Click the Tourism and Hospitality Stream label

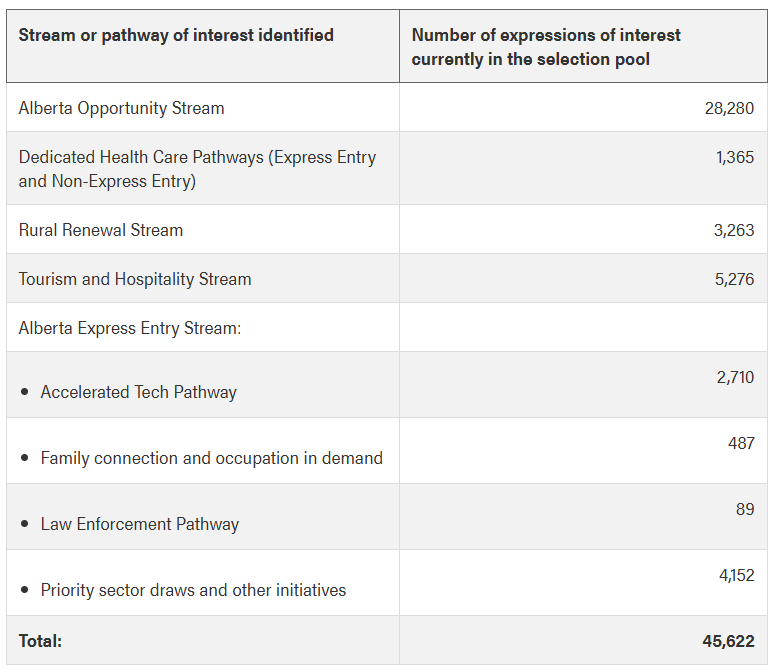pos(135,279)
